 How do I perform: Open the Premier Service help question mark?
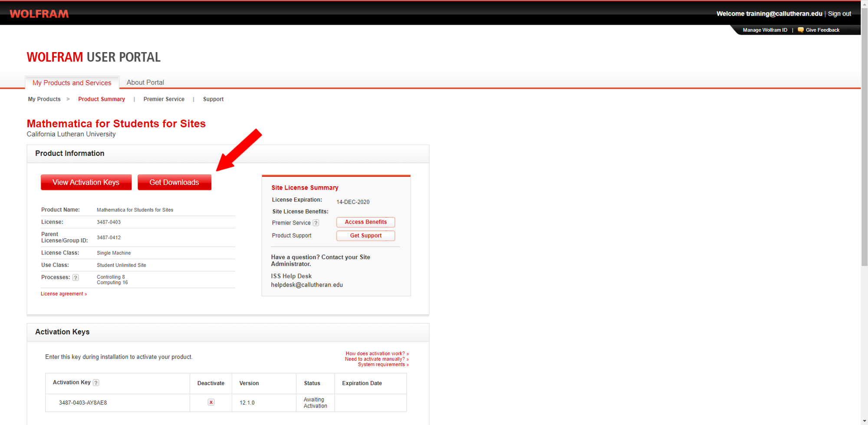pyautogui.click(x=316, y=223)
